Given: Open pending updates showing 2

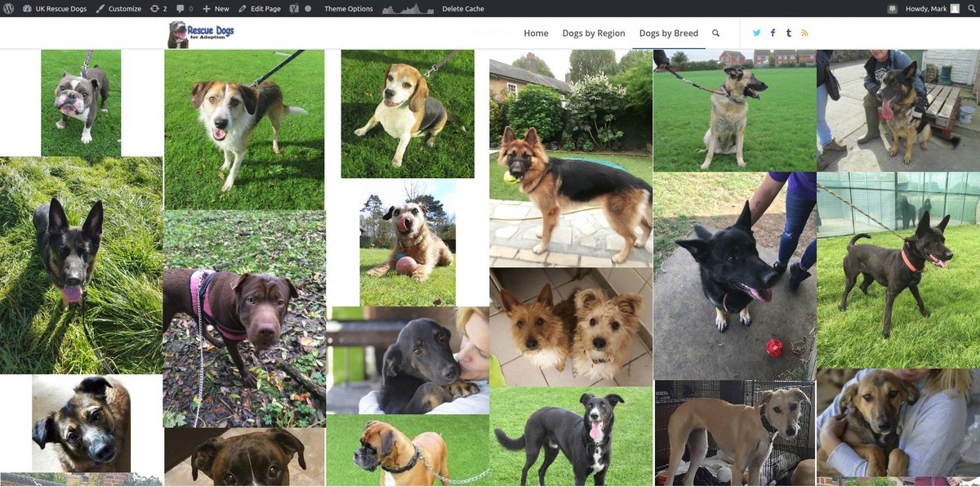Looking at the screenshot, I should (158, 8).
